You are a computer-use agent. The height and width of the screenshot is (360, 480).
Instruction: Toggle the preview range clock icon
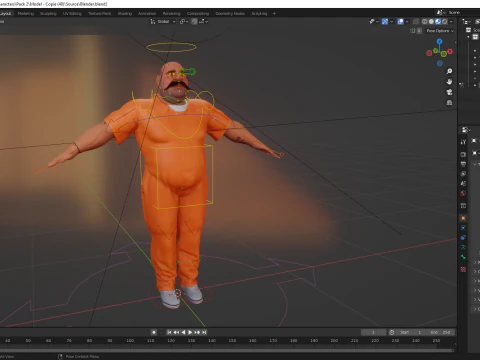(x=392, y=332)
